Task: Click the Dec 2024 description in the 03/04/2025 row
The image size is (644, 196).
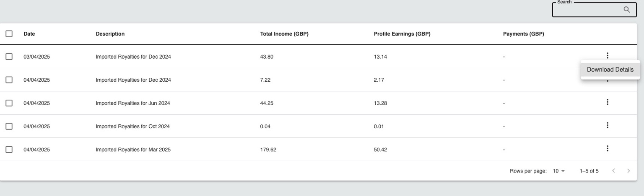Action: (x=133, y=57)
